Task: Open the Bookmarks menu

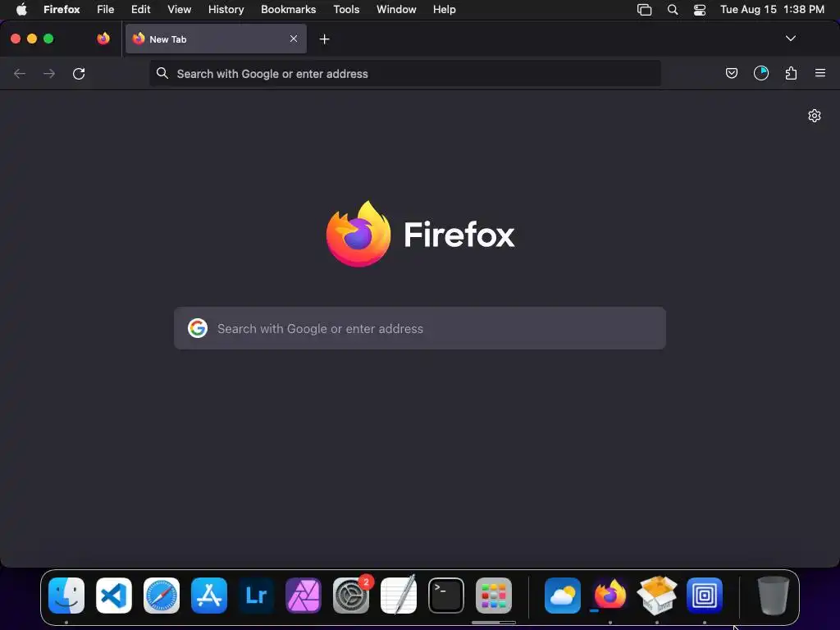Action: tap(288, 10)
